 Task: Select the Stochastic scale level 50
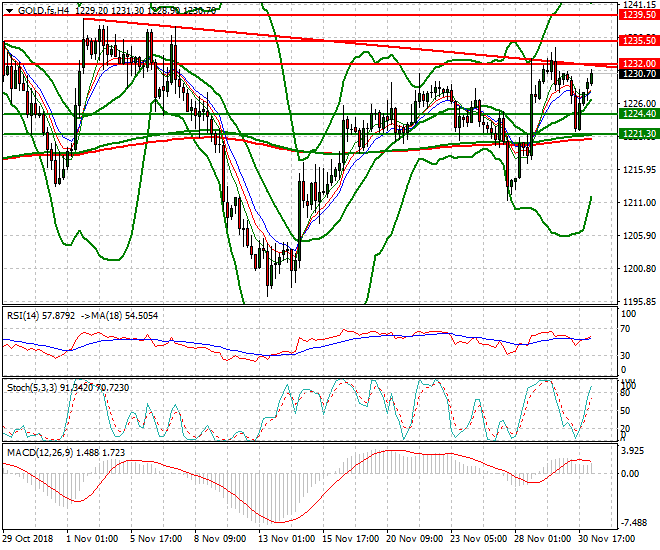[625, 410]
